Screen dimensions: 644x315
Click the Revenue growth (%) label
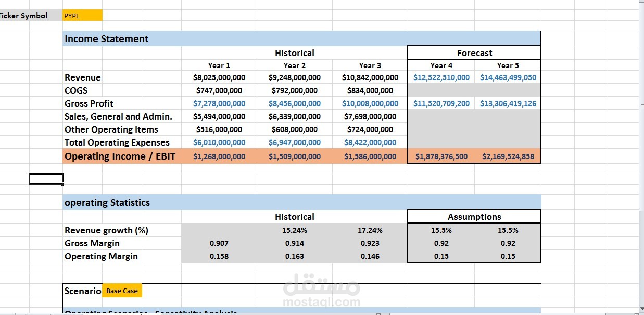click(x=106, y=230)
